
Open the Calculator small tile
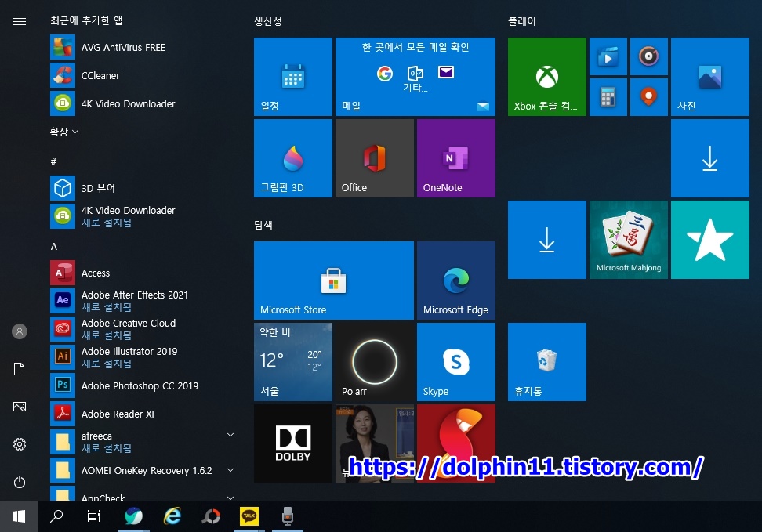pos(608,97)
